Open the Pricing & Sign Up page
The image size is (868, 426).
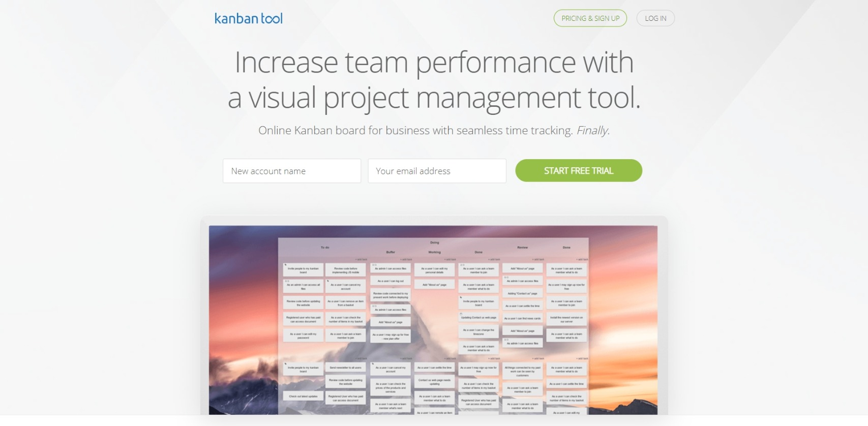[590, 18]
